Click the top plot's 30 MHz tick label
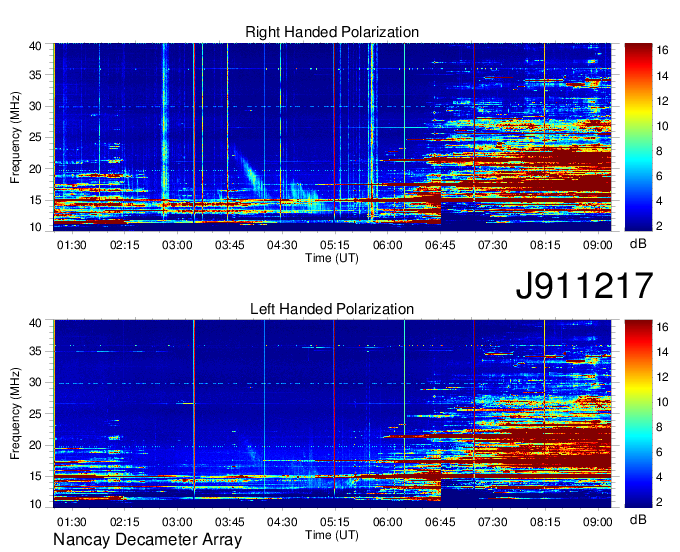Image resolution: width=680 pixels, height=552 pixels. point(35,106)
